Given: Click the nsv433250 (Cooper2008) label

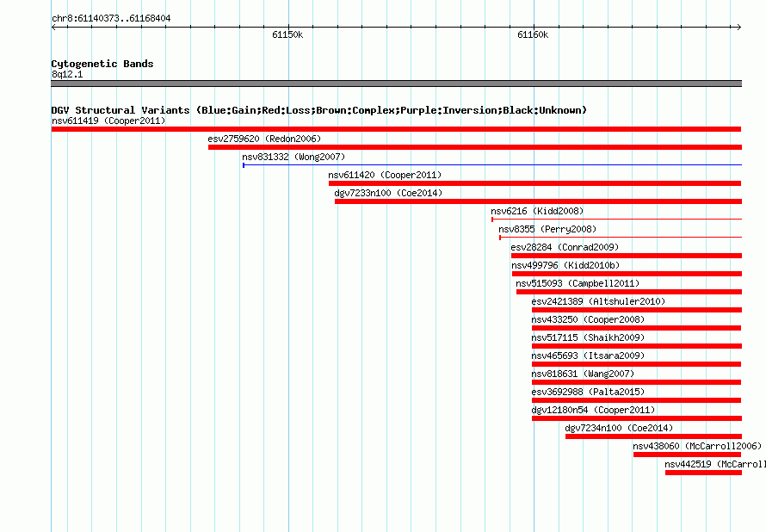Looking at the screenshot, I should pos(588,319).
